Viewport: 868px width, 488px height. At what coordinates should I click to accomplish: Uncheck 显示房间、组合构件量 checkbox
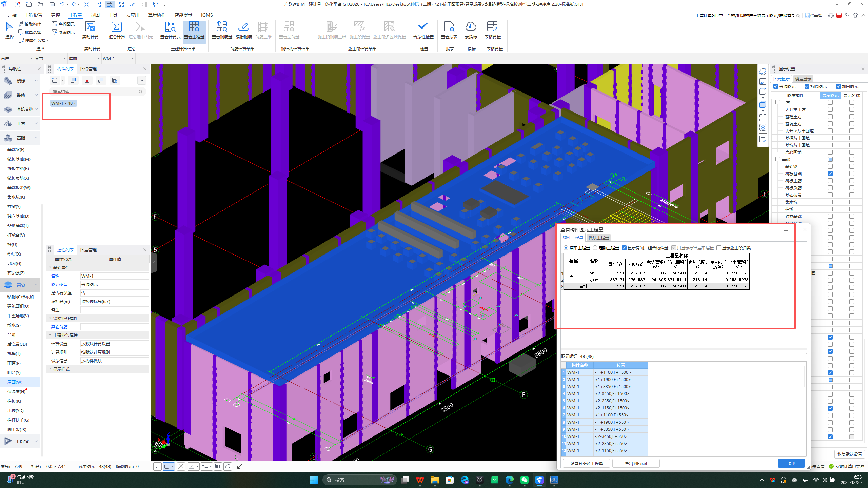[624, 248]
